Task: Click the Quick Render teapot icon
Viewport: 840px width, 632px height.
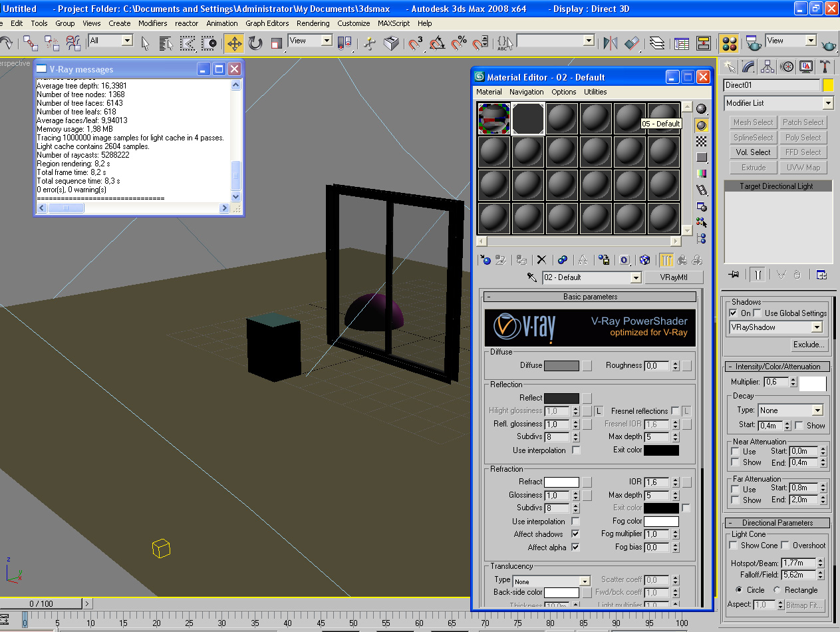Action: click(x=829, y=43)
